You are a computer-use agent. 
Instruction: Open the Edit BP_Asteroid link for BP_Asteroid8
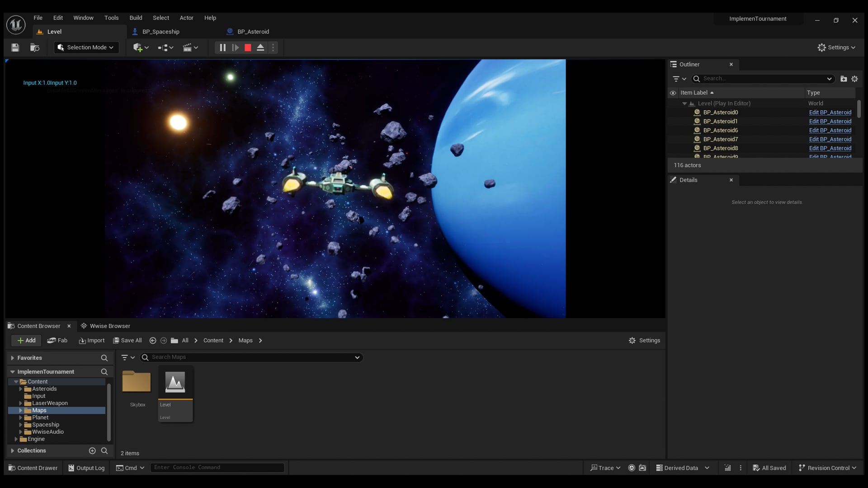click(830, 148)
